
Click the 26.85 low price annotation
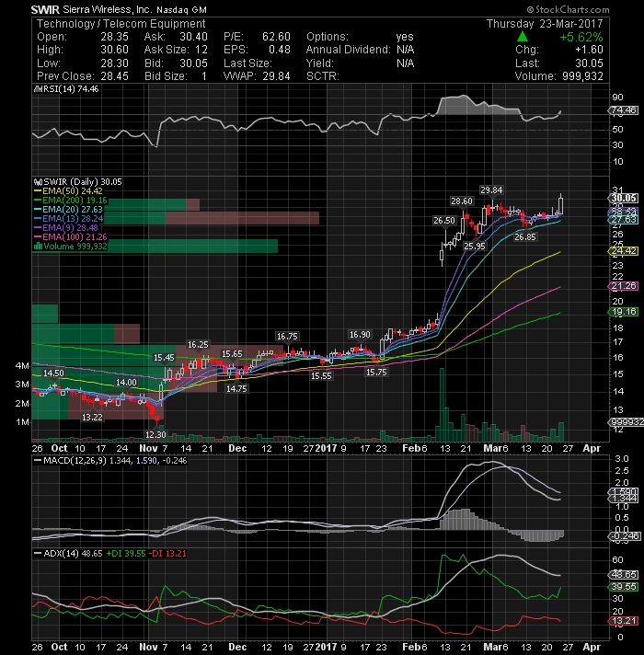click(525, 237)
